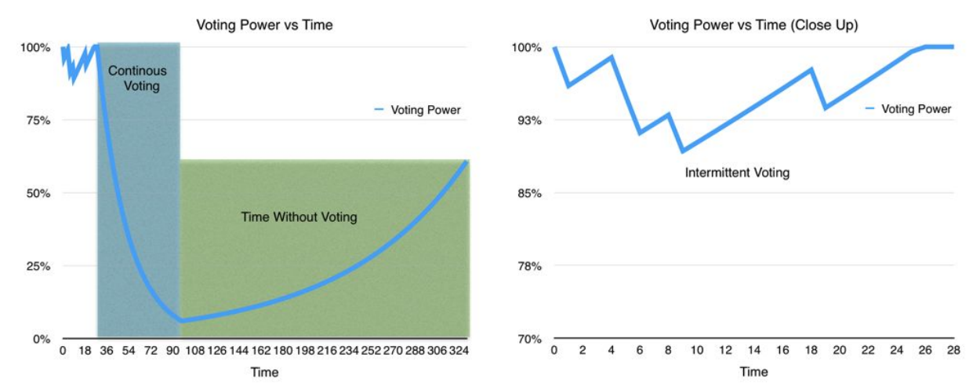Click the 144 tick on the left time axis
The width and height of the screenshot is (980, 386).
pyautogui.click(x=238, y=350)
